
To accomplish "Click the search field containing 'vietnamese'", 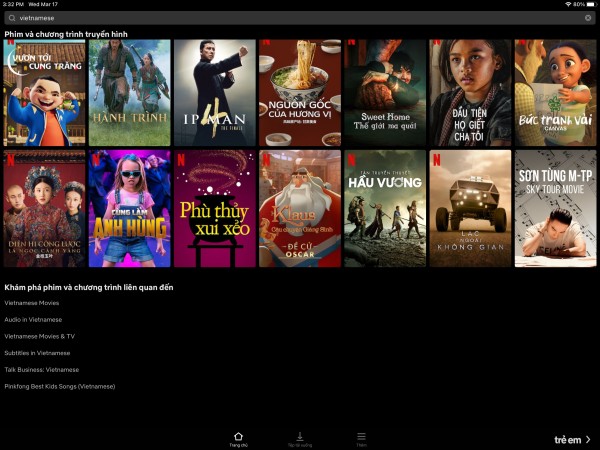I will (x=300, y=18).
